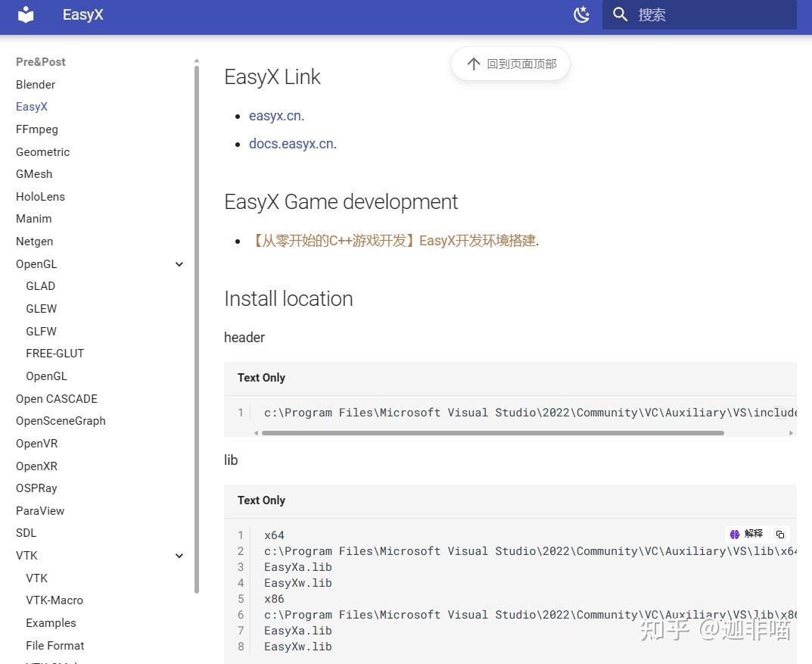The image size is (812, 664).
Task: Toggle dark mode with the moon icon
Action: pos(581,14)
